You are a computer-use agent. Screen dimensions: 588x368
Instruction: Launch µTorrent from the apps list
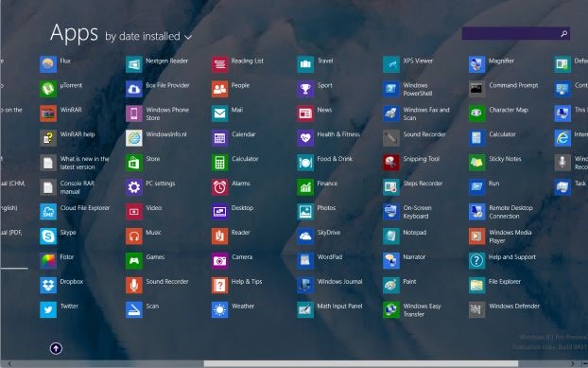click(x=48, y=89)
